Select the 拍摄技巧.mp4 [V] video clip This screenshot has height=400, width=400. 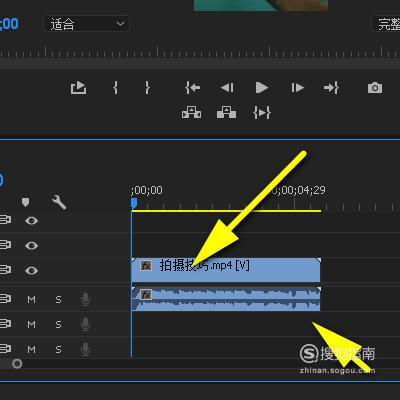pos(226,270)
